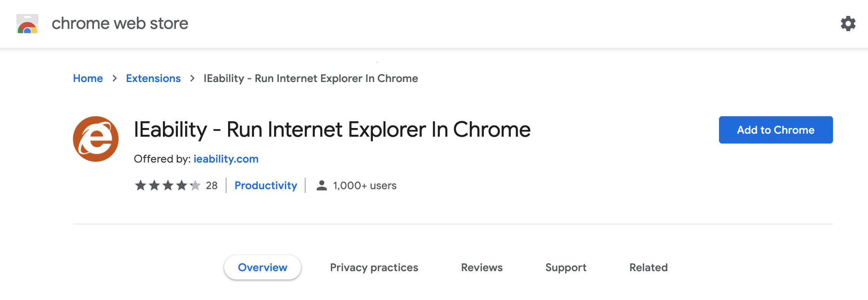Visit the ieability.com developer link
Viewport: 868px width, 300px height.
tap(226, 159)
